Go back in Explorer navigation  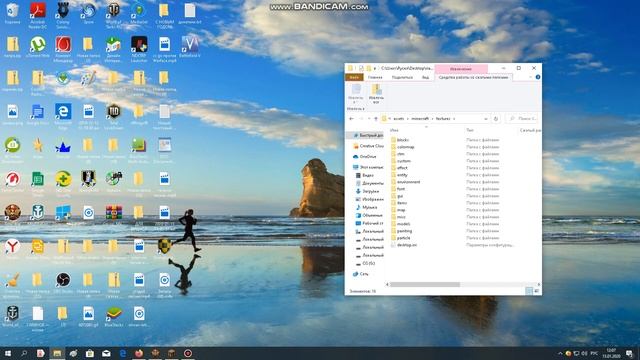tap(351, 118)
